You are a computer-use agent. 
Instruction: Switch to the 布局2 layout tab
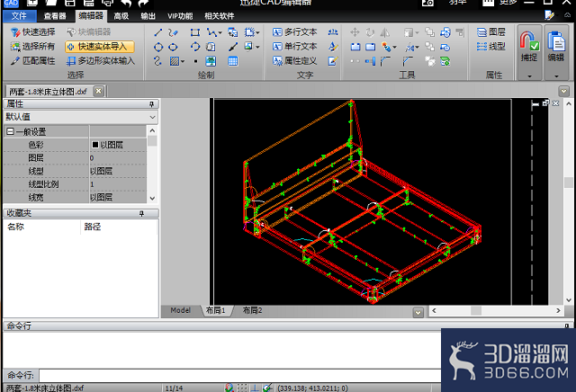(252, 310)
